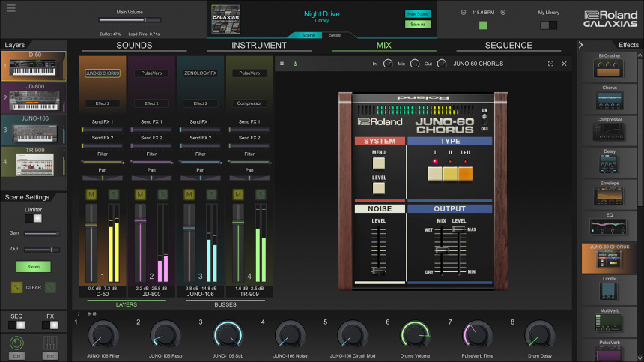Toggle the JUNO-60 Chorus effect power icon
644x362 pixels.
[x=295, y=64]
